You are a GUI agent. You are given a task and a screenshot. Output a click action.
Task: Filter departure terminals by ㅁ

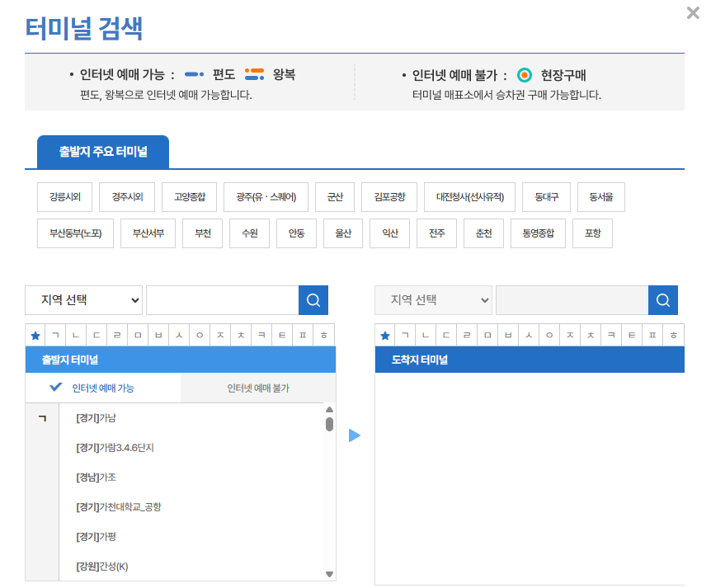138,336
